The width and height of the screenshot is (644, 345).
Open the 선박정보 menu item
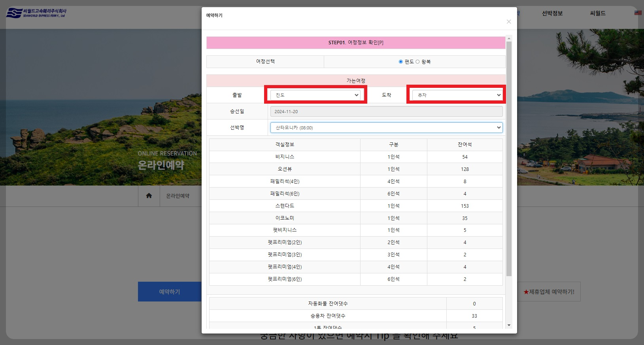click(x=552, y=13)
